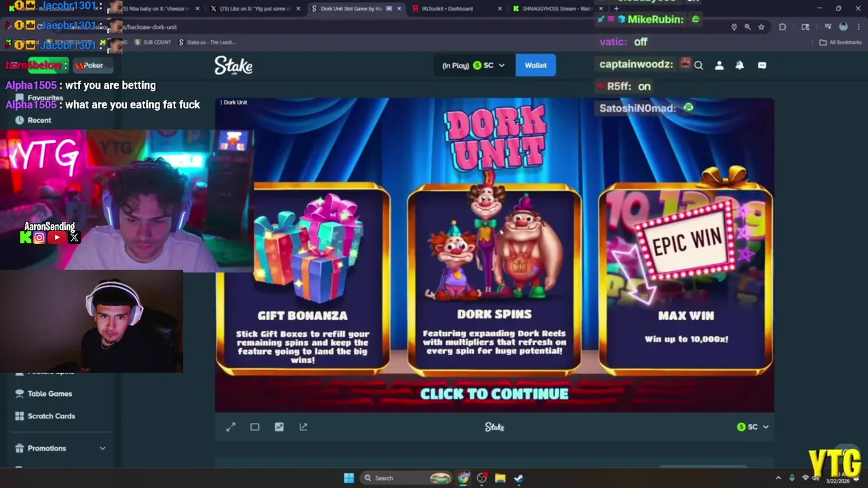The image size is (868, 488).
Task: Open Stake search magnifier icon
Action: 698,66
